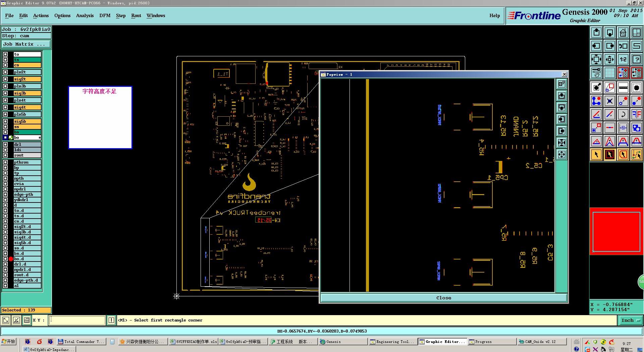Open the File menu
644x352 pixels.
pyautogui.click(x=9, y=15)
